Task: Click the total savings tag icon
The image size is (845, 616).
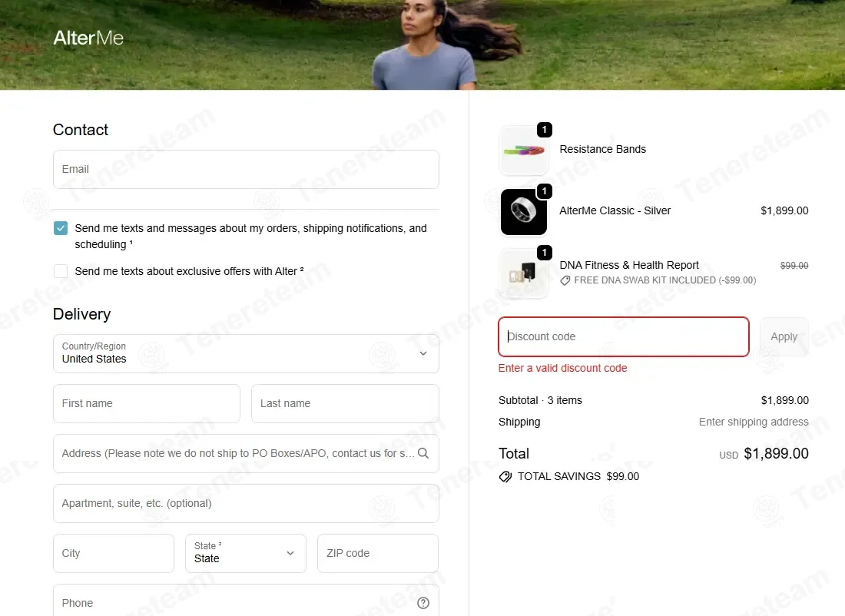Action: pyautogui.click(x=505, y=476)
